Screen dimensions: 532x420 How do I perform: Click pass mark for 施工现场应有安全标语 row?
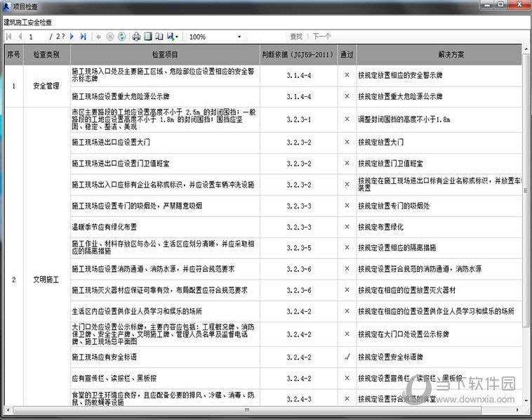[x=347, y=357]
